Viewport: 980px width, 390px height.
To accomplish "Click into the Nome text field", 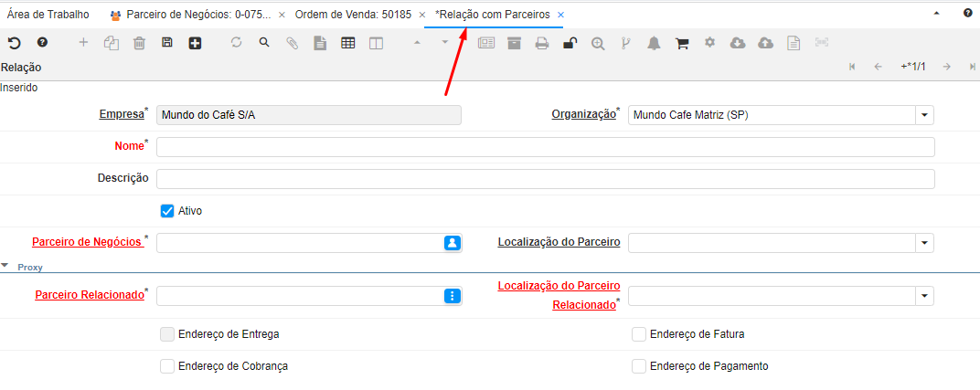I will coord(545,147).
